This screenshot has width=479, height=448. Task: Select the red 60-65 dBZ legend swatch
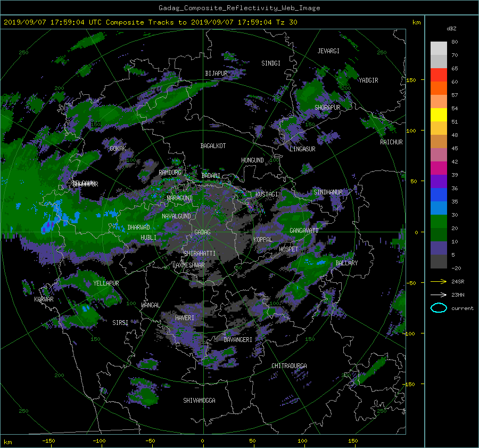(x=439, y=75)
